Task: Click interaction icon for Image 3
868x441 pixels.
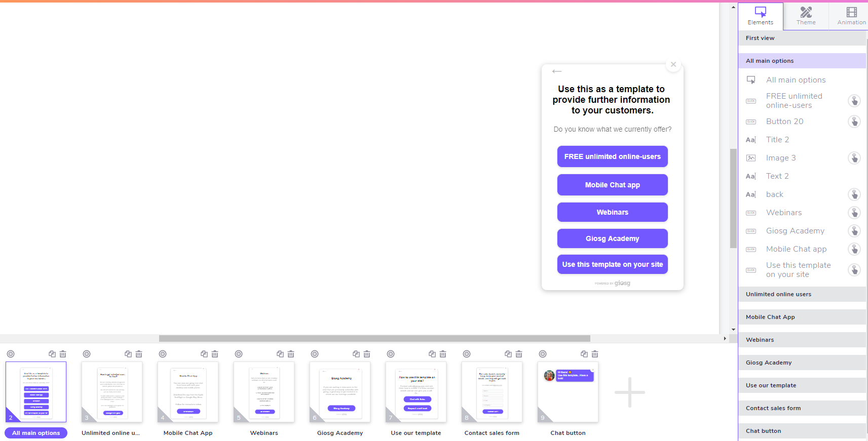Action: 854,158
